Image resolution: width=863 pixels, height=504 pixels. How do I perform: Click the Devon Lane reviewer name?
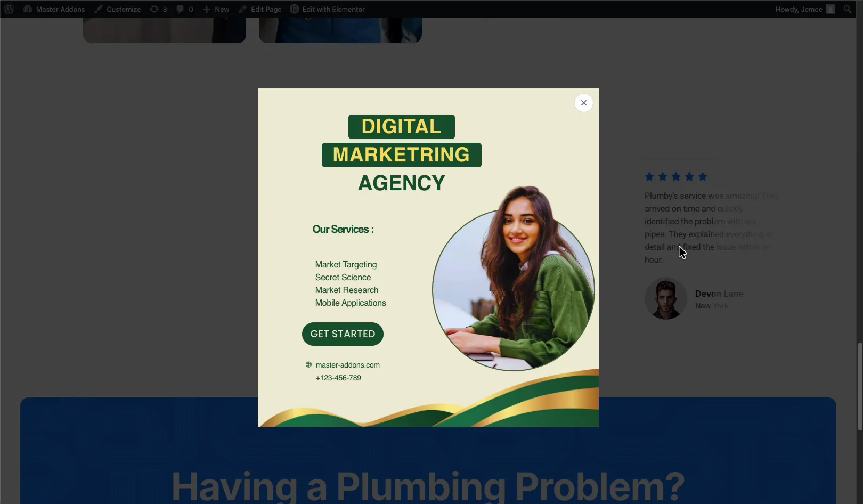[719, 294]
